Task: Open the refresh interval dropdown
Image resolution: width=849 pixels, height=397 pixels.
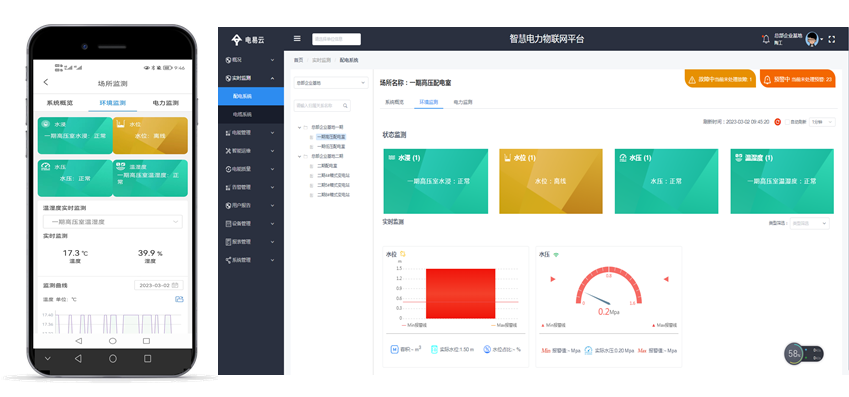Action: point(822,122)
